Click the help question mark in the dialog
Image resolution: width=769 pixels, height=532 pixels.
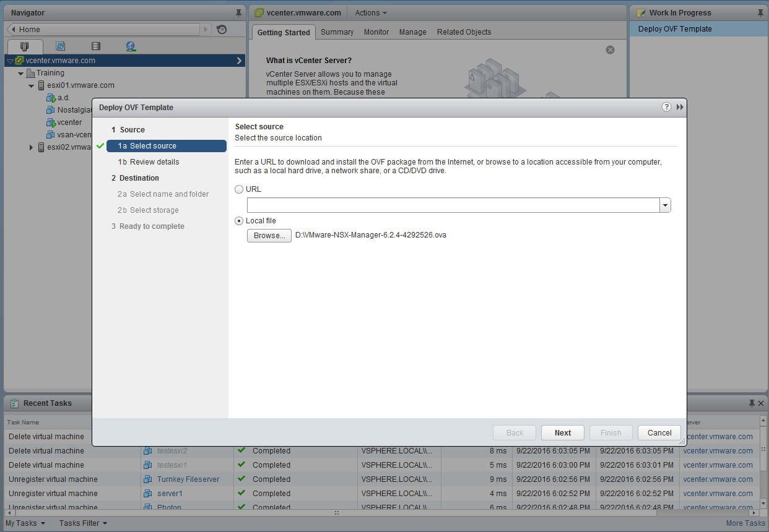click(666, 106)
